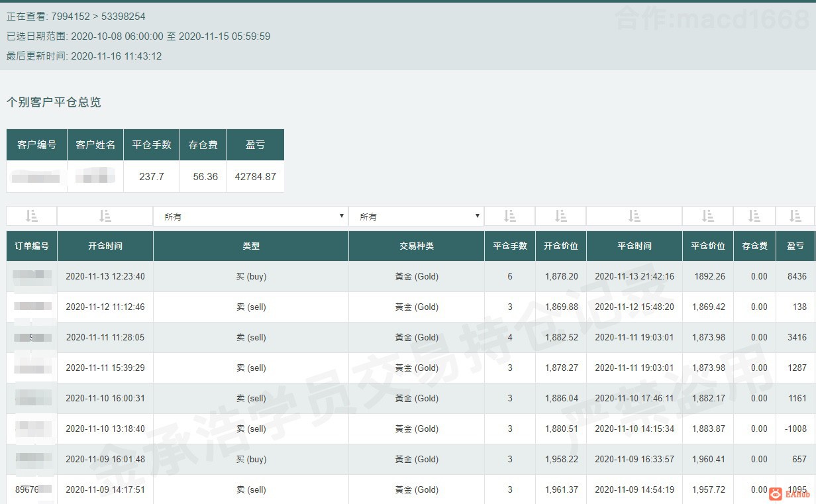Sort using the icon above 开仓价位
Viewport: 816px width, 504px height.
click(560, 216)
